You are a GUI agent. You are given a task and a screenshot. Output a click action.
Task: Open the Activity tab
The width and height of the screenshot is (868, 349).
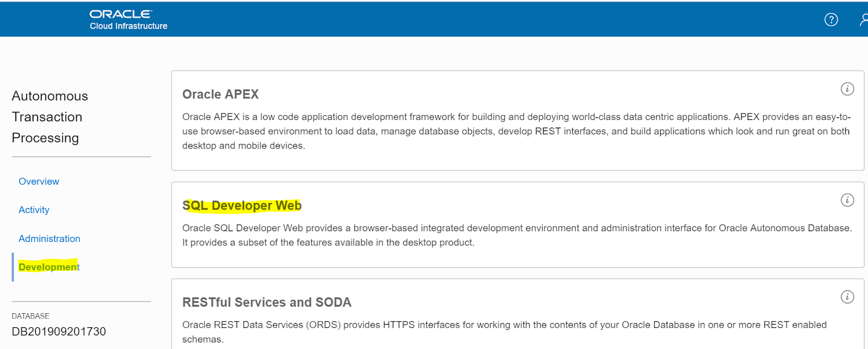pos(34,210)
